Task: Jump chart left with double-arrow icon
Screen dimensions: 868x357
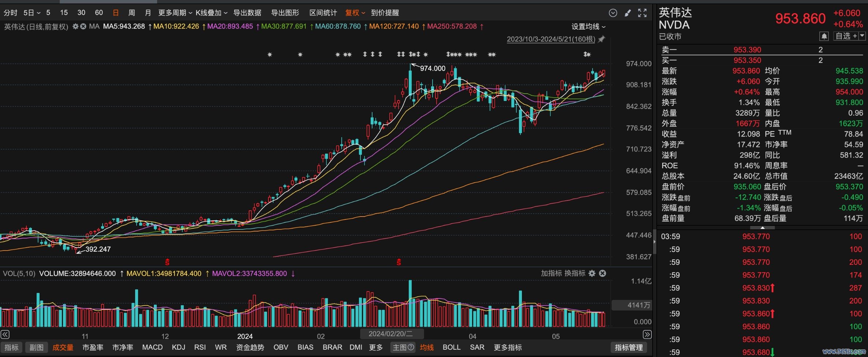Action: [x=5, y=334]
